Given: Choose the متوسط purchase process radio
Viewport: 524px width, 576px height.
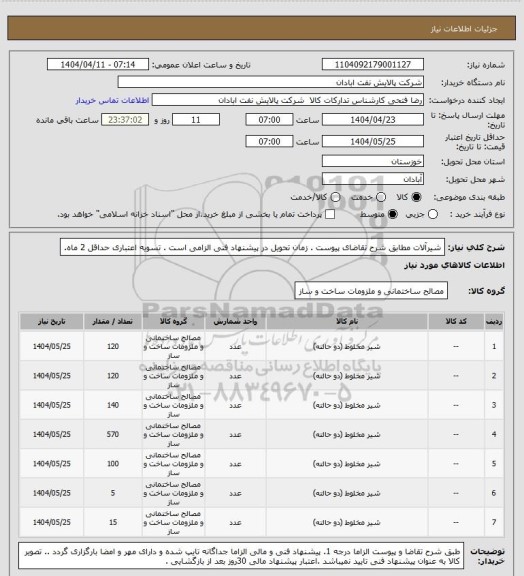Looking at the screenshot, I should 393,214.
